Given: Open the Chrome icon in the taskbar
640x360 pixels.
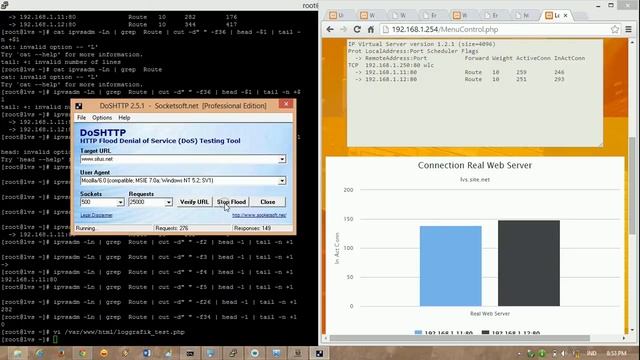Looking at the screenshot, I should (82, 353).
